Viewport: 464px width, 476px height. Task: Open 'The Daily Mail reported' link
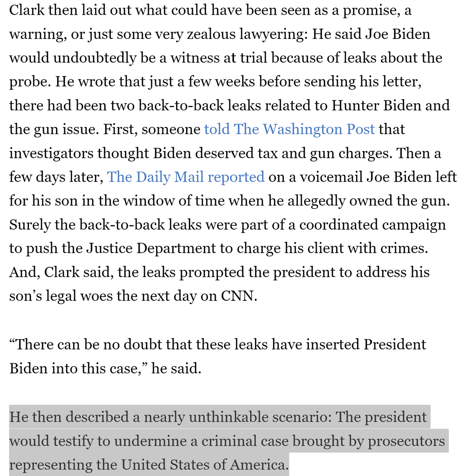pos(186,177)
